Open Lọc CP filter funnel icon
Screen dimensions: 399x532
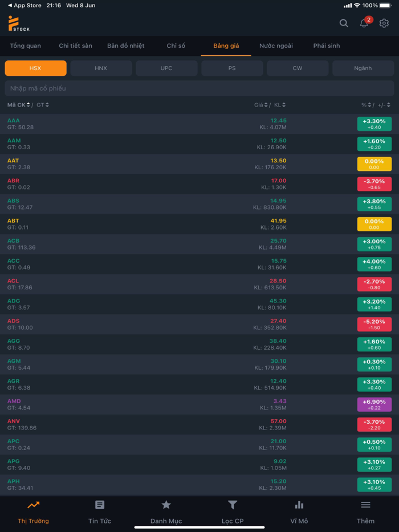232,505
